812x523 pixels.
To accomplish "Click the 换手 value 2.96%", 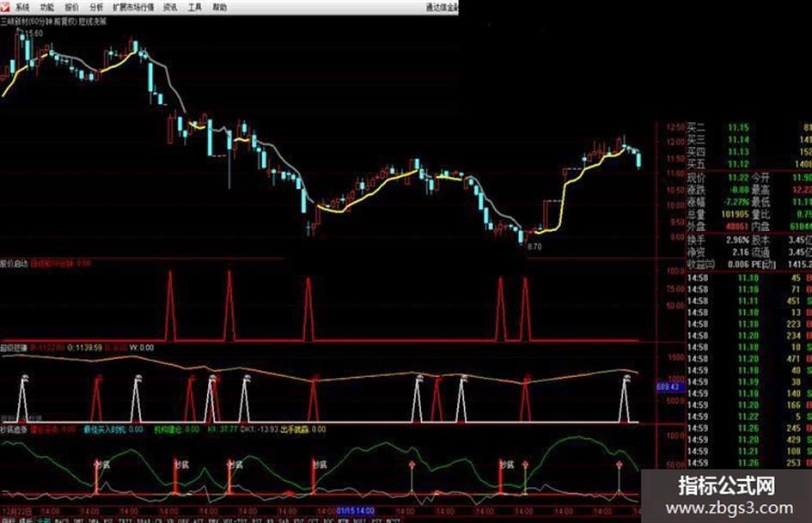I will (x=738, y=240).
